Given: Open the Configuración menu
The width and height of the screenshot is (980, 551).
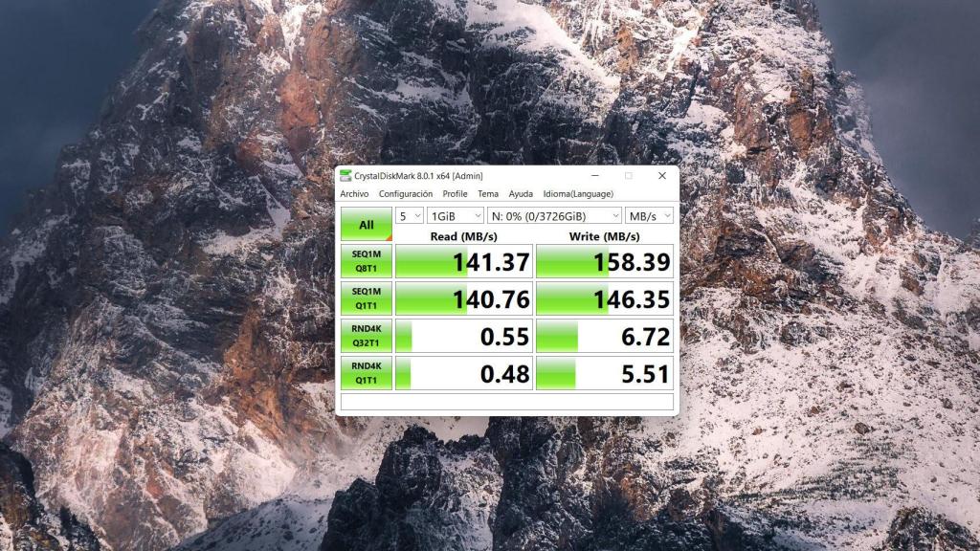Looking at the screenshot, I should coord(405,194).
